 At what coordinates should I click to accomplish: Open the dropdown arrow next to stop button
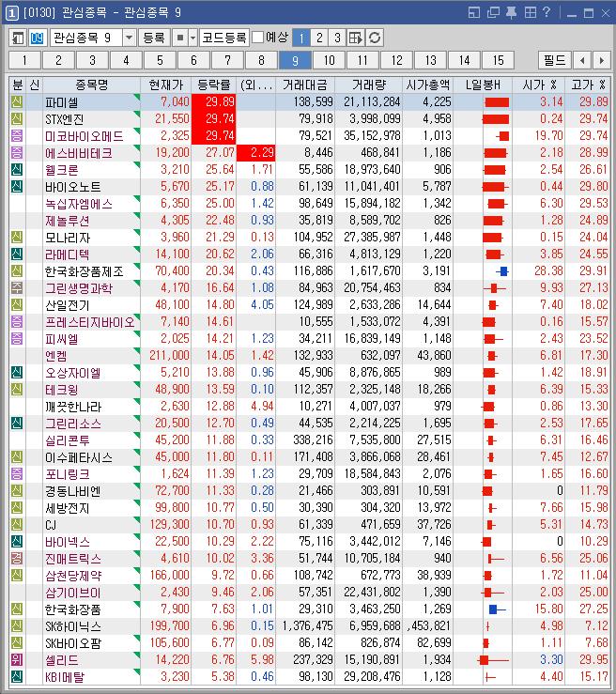pos(192,38)
